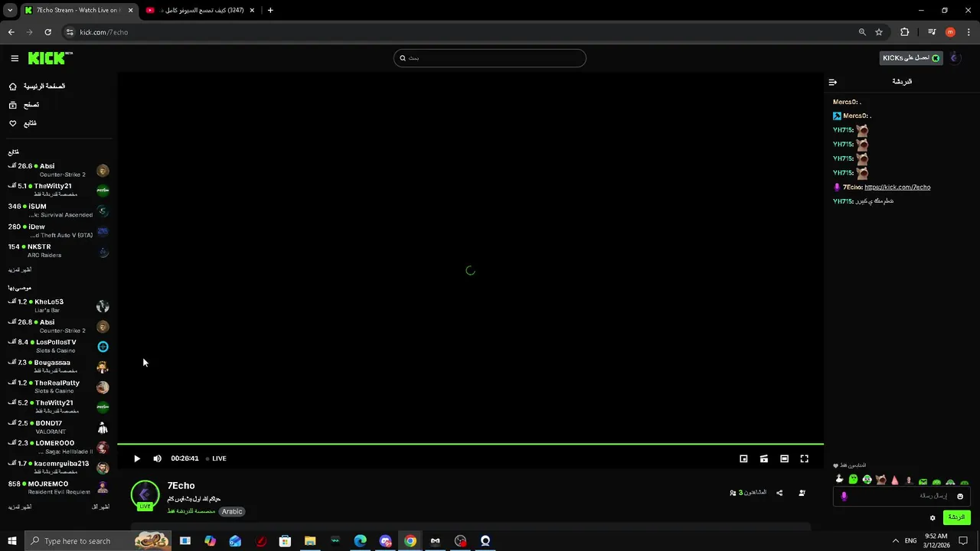Toggle theater mode in player

784,458
